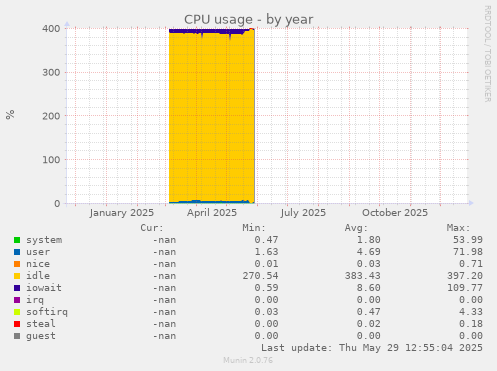Click the 100 y-axis label
This screenshot has width=497, height=371.
51,160
